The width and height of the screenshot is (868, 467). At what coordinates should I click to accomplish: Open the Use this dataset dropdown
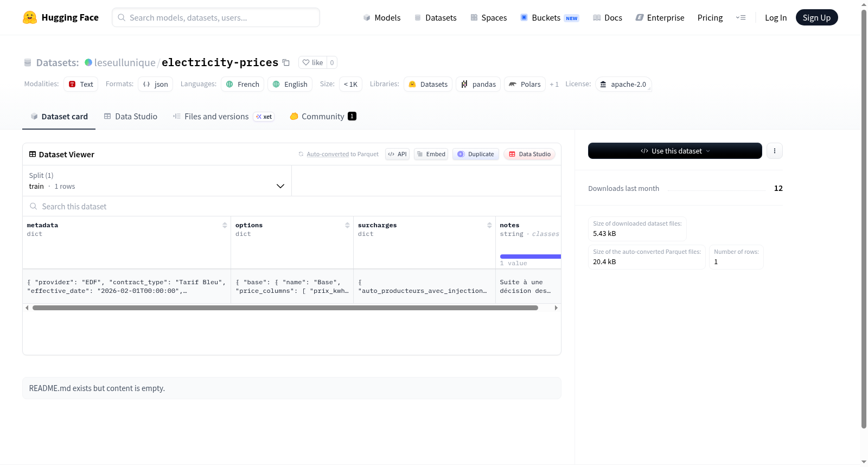tap(675, 151)
